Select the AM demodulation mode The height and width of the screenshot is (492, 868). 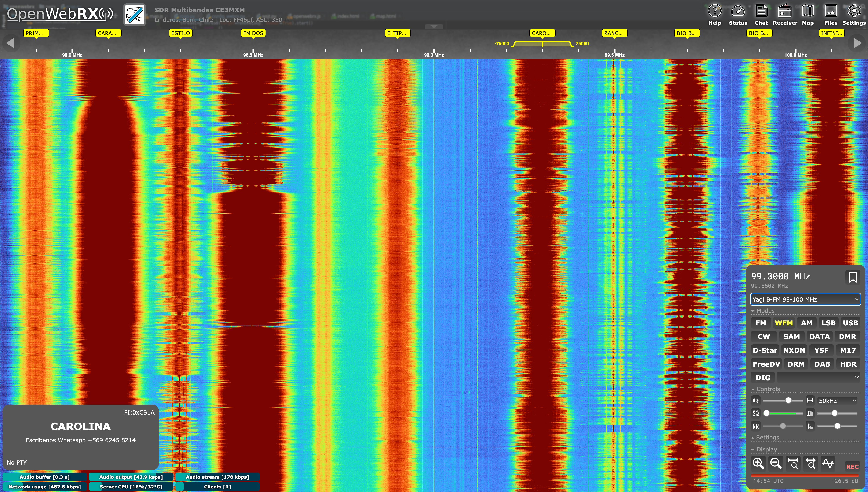(807, 323)
